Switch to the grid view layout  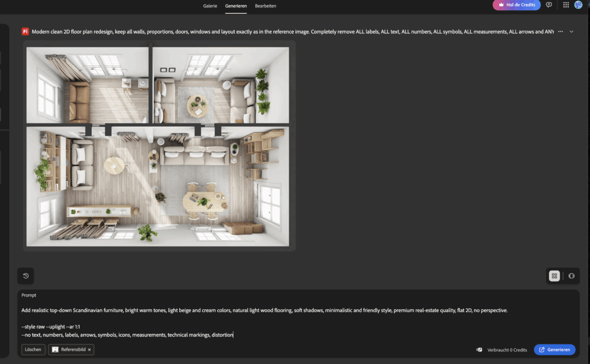pyautogui.click(x=554, y=276)
